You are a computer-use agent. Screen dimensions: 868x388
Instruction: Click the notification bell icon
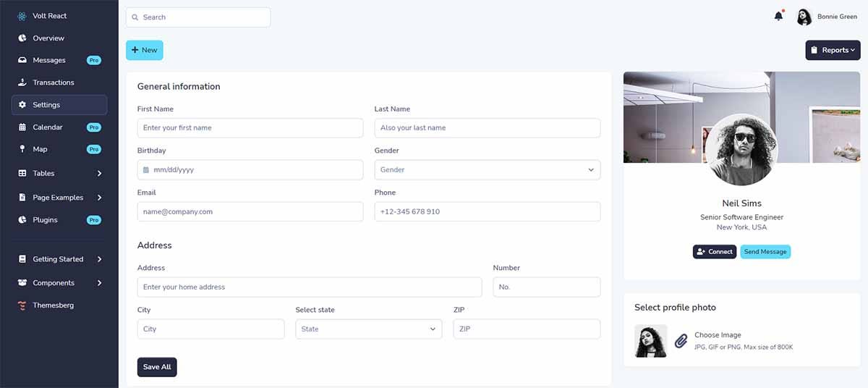778,16
